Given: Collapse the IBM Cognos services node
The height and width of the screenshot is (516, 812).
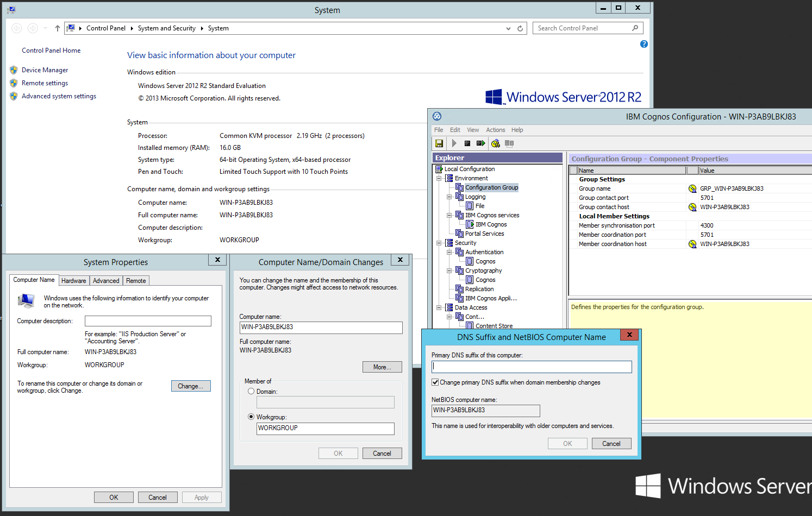Looking at the screenshot, I should coord(449,215).
